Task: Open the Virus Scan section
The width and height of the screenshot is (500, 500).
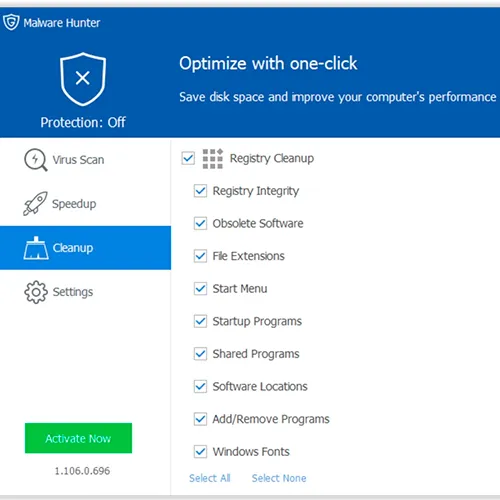Action: [85, 160]
